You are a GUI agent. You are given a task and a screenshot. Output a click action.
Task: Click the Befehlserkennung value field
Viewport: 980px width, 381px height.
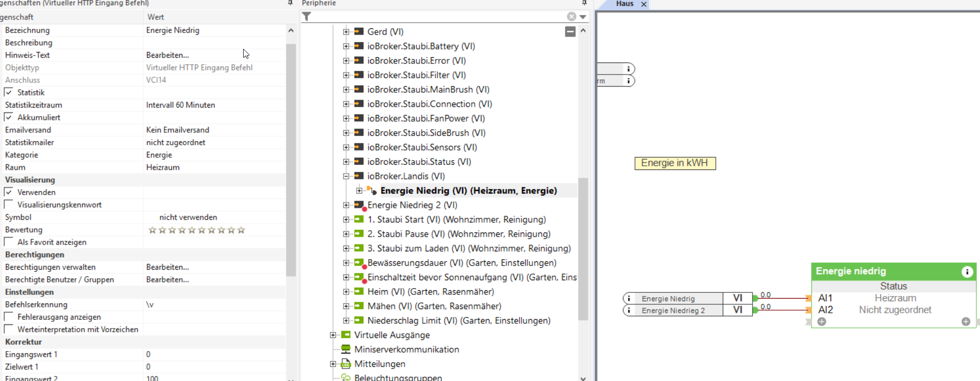click(x=210, y=305)
